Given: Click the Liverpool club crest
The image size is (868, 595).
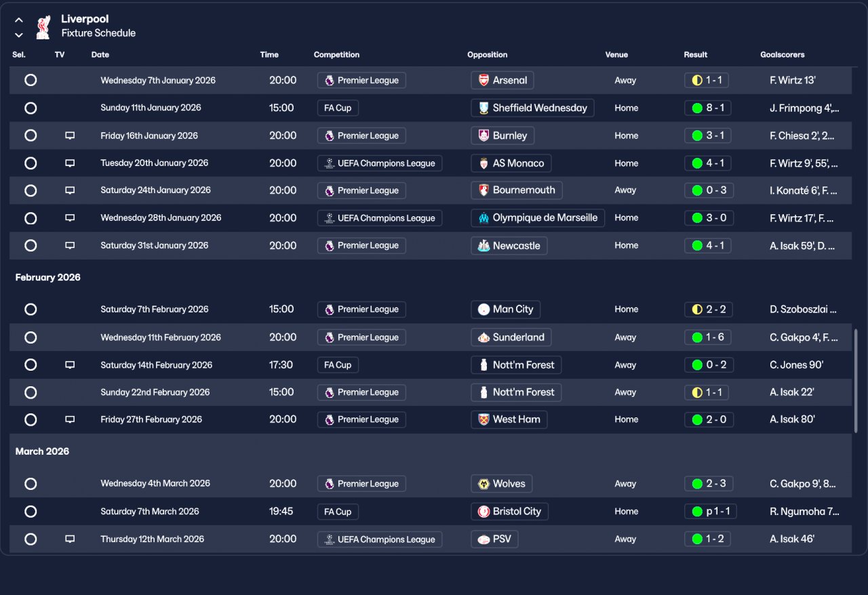Looking at the screenshot, I should tap(43, 26).
